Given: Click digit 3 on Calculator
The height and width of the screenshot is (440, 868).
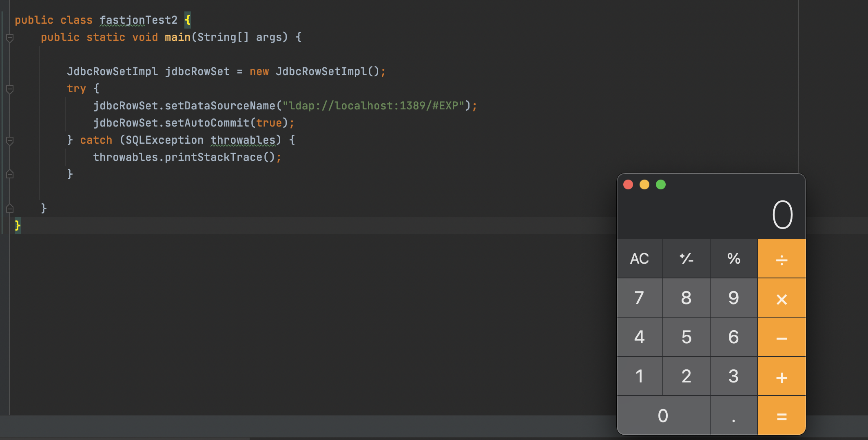Looking at the screenshot, I should click(x=734, y=376).
